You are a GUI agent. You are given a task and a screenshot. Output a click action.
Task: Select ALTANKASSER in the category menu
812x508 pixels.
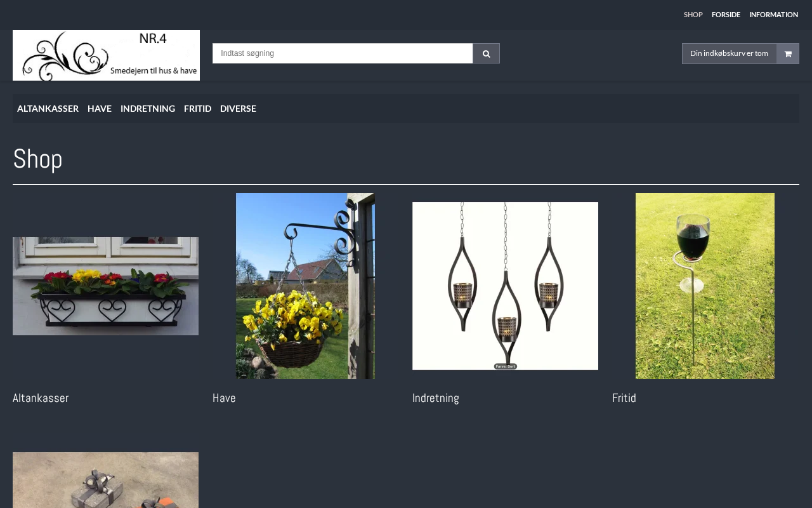tap(48, 109)
